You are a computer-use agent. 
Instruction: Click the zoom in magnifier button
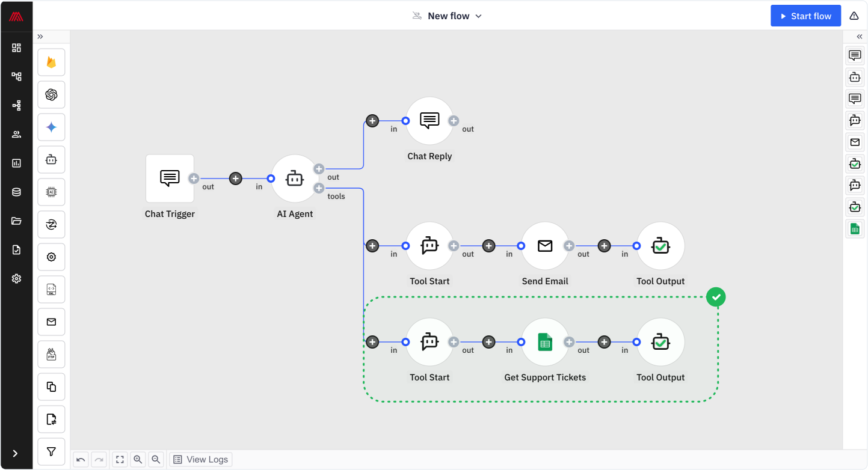(138, 460)
